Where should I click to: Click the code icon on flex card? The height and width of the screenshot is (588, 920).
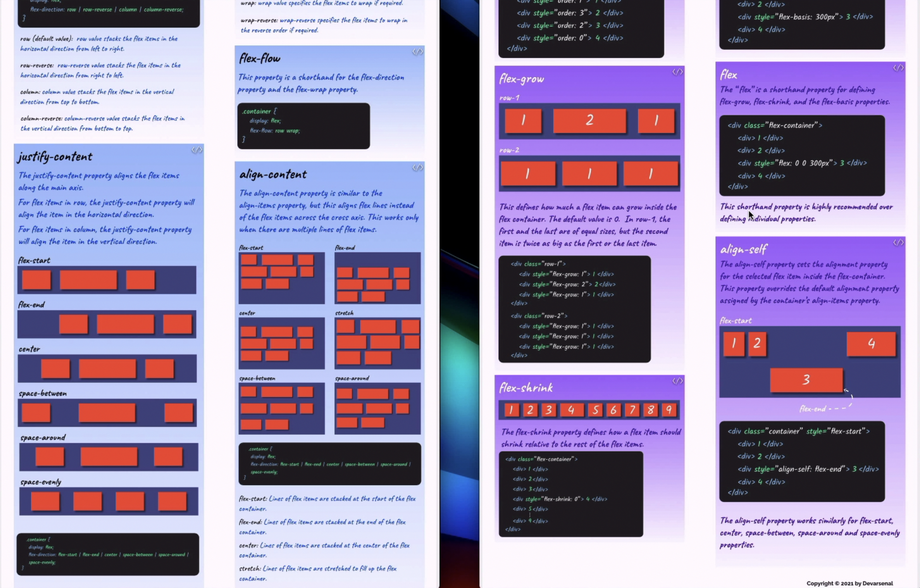pyautogui.click(x=898, y=68)
